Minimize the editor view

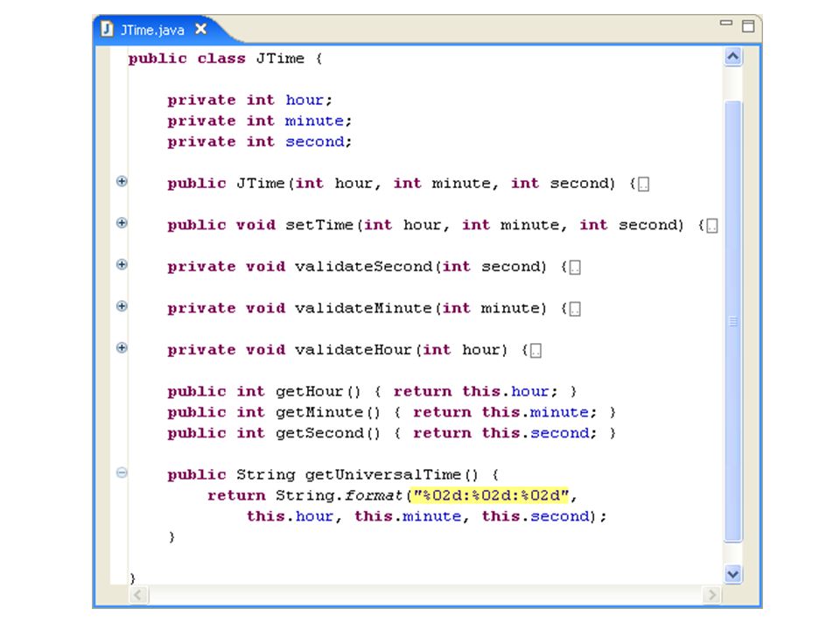[726, 23]
